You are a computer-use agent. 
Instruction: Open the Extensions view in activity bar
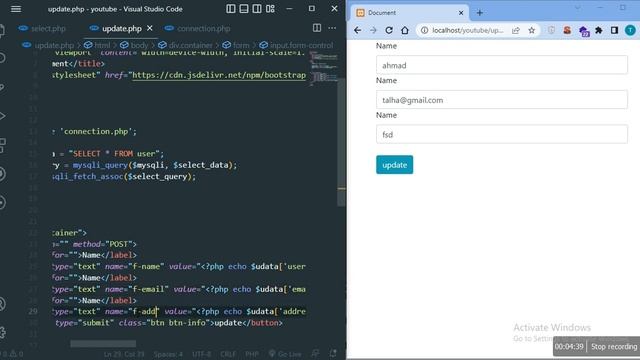[2, 145]
